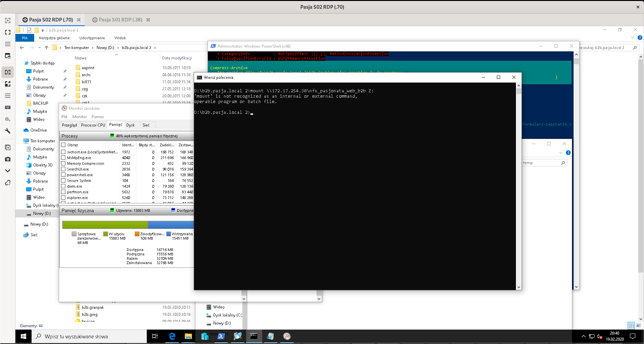644x344 pixels.
Task: Expand breadcrumb arrow after Nowy (D:)
Action: click(118, 48)
